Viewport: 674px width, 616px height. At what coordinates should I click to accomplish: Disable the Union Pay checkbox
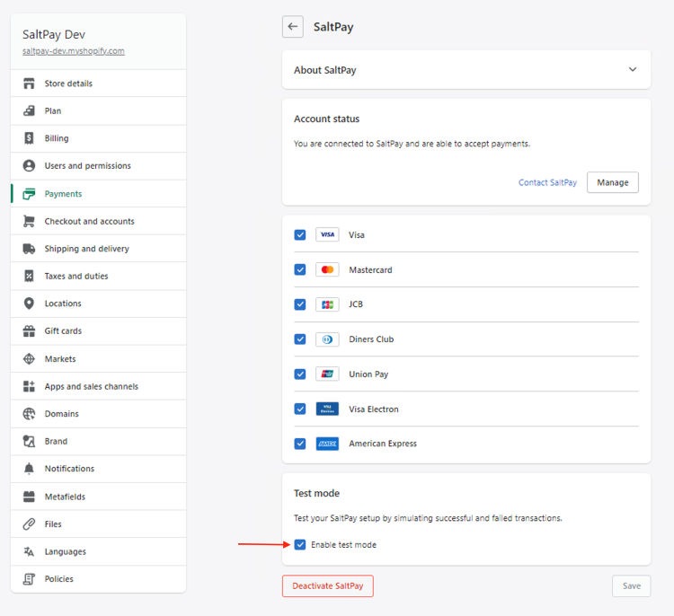(300, 374)
